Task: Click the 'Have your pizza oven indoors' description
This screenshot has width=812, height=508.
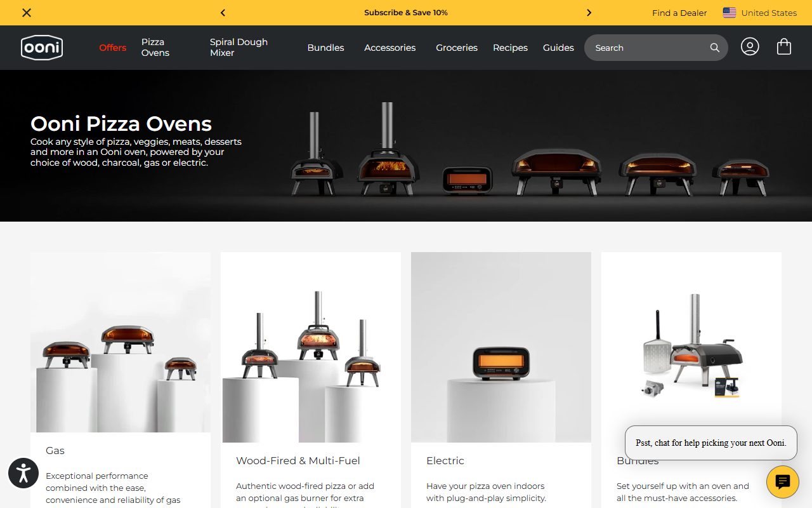Action: [x=486, y=492]
